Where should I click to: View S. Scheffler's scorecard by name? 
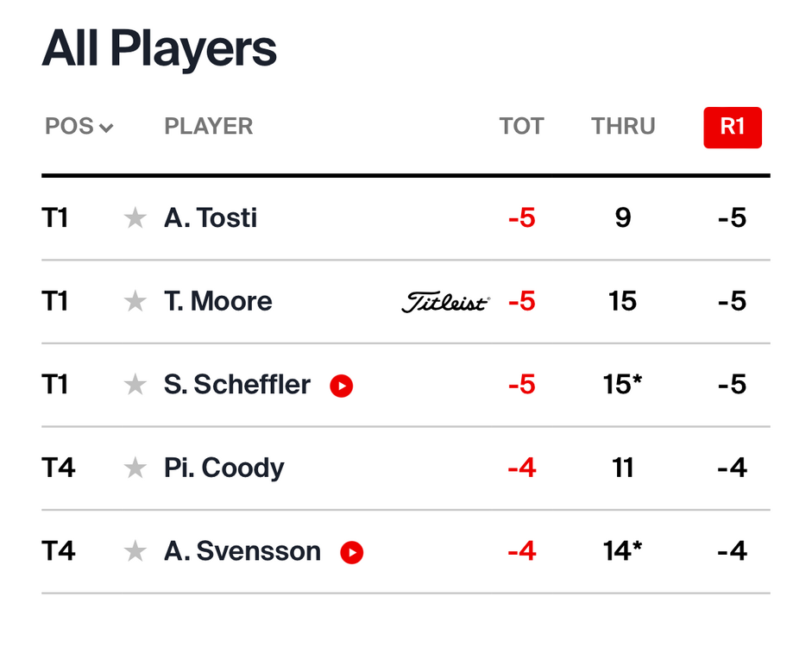[x=236, y=385]
